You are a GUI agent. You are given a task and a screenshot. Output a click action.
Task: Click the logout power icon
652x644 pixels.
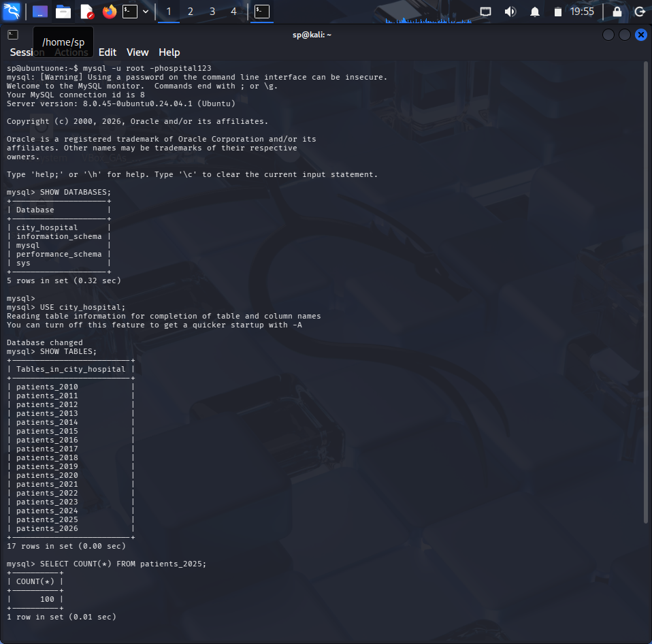640,11
